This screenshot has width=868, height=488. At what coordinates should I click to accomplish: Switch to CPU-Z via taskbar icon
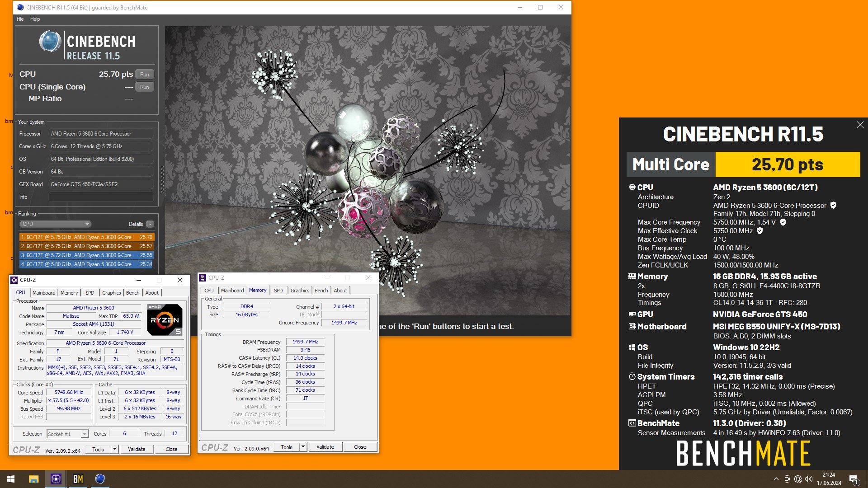(56, 479)
